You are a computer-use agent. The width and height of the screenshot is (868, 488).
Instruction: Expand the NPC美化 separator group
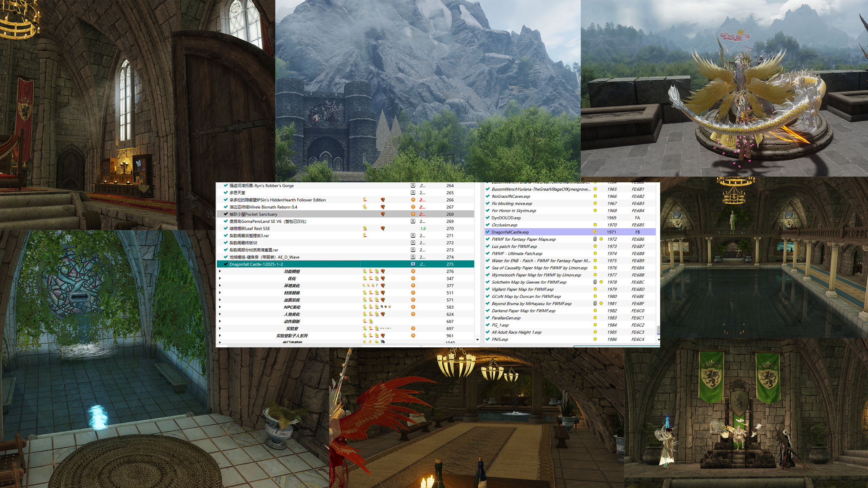[220, 307]
